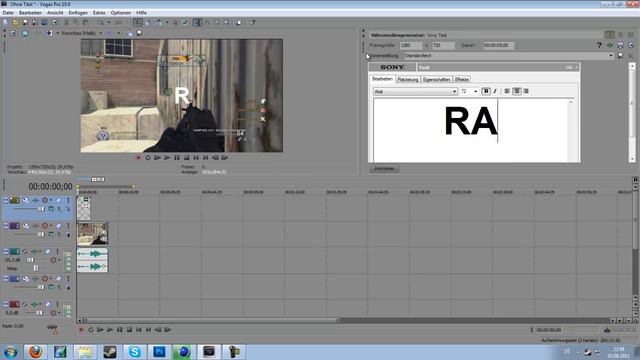Click the timeline transport stop button
Screen dimensions: 640x360
(x=129, y=330)
